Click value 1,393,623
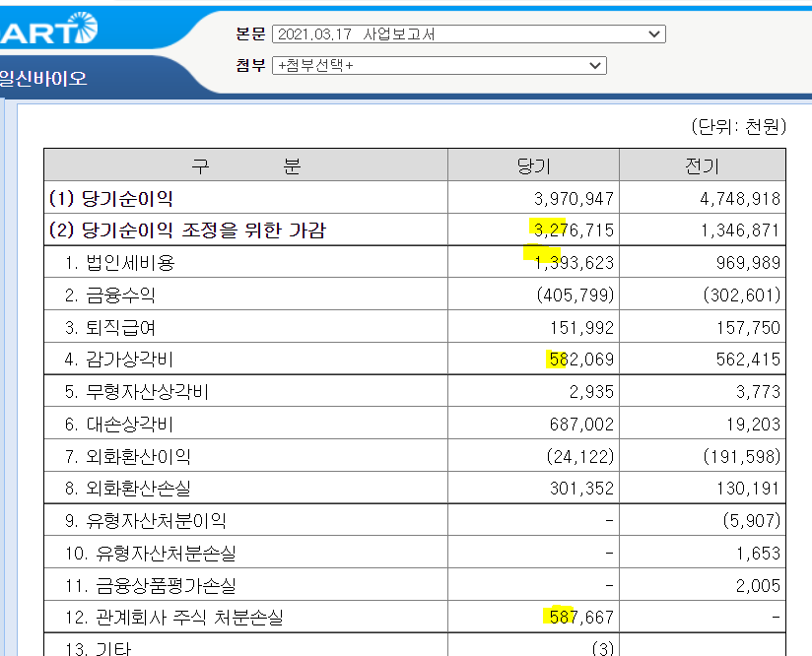 click(x=574, y=263)
